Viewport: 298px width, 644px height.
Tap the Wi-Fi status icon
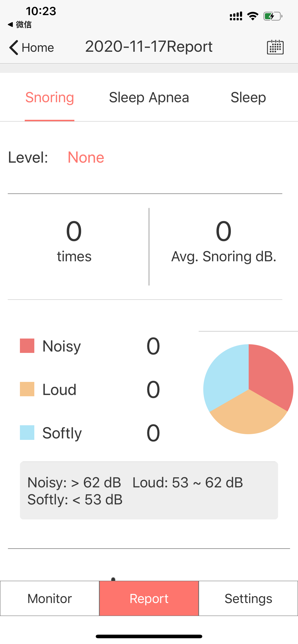(252, 16)
